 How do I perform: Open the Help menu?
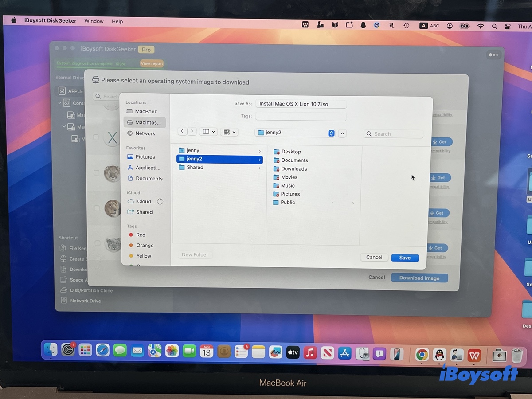pos(117,21)
